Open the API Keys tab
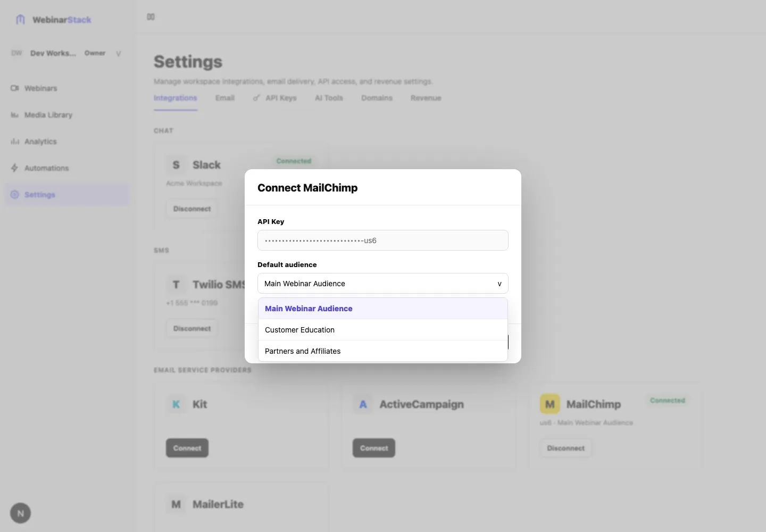Viewport: 766px width, 532px height. click(275, 98)
